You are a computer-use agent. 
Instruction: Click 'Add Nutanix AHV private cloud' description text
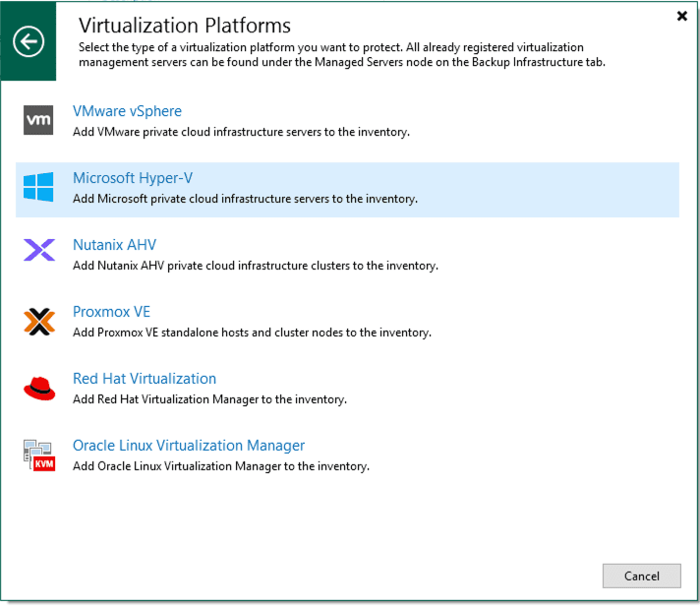pos(255,266)
